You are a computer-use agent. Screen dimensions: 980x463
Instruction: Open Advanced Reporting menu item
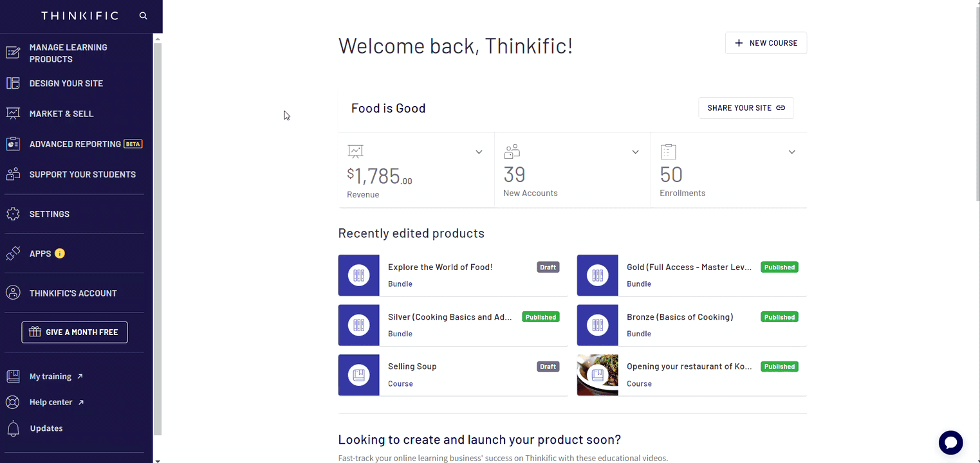[75, 144]
